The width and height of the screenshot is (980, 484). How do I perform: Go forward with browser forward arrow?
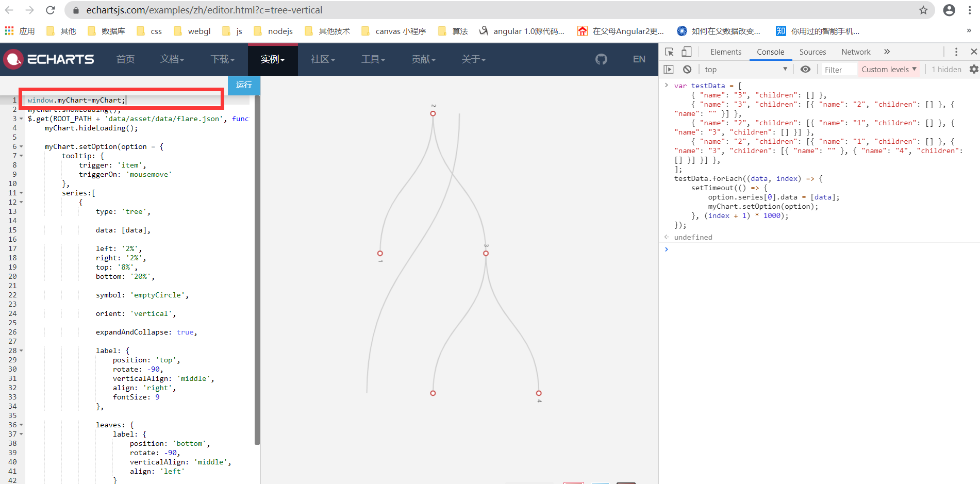point(30,10)
